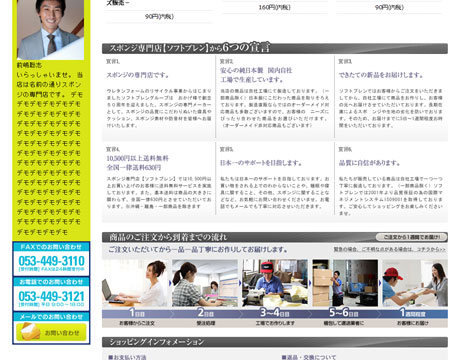Select the delivery to customer photo
Image resolution: width=460 pixels, height=360 pixels.
click(x=415, y=283)
